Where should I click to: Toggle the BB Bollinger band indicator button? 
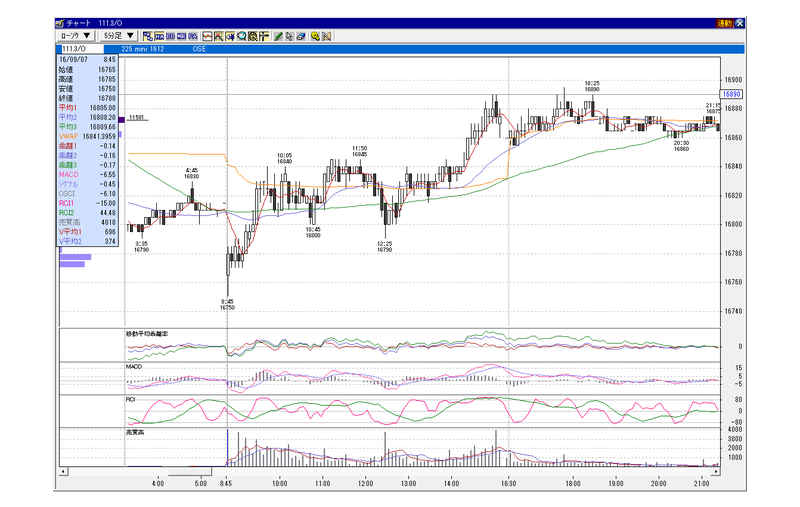click(170, 36)
